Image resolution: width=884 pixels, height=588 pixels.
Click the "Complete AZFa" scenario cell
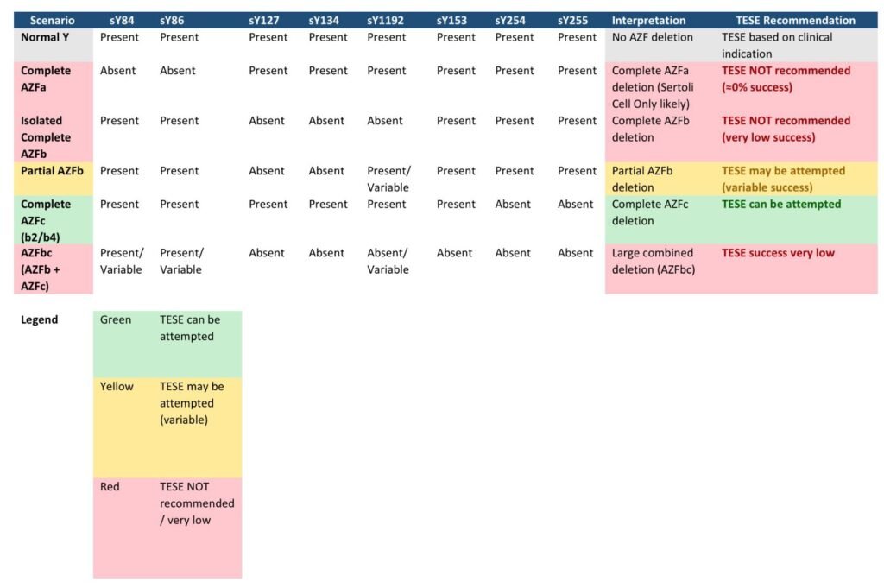[47, 79]
